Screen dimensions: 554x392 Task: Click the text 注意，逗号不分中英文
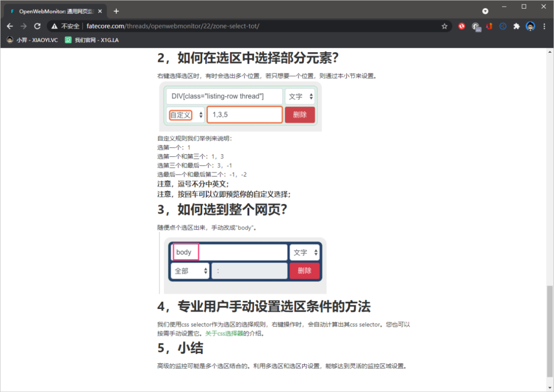coord(193,184)
